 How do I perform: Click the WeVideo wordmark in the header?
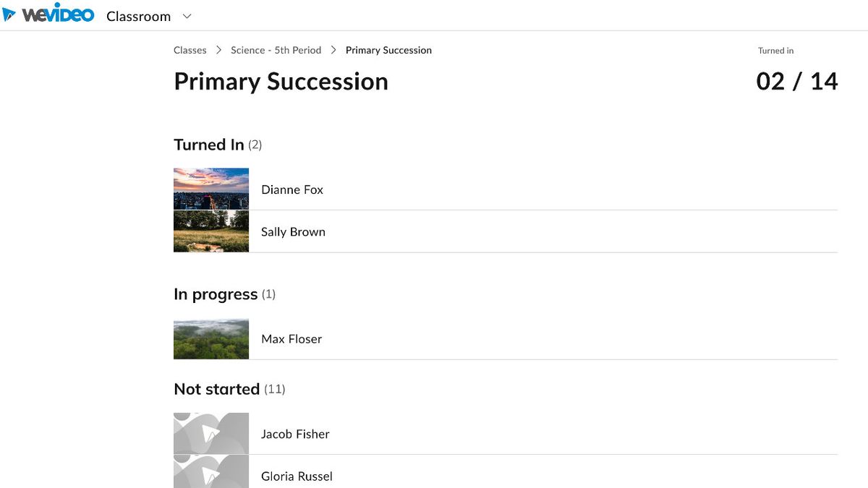(59, 13)
